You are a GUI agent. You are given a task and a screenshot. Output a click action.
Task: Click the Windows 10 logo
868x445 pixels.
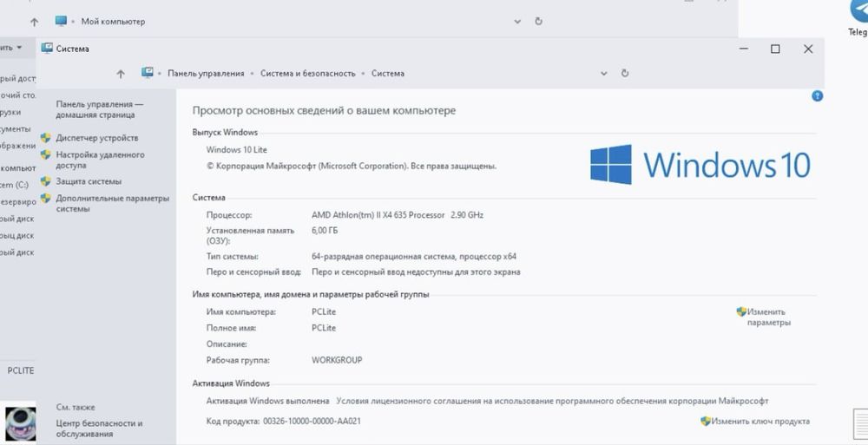(x=700, y=165)
